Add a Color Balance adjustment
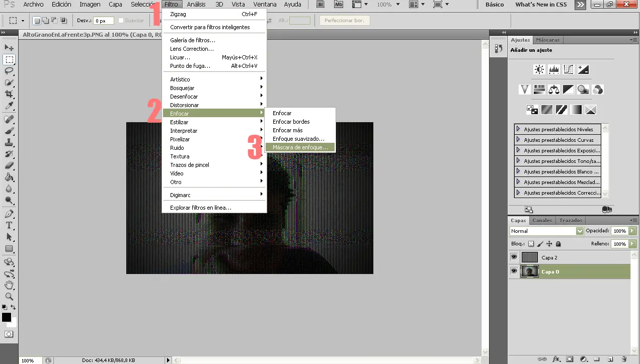Viewport: 640px width, 364px height. 554,89
